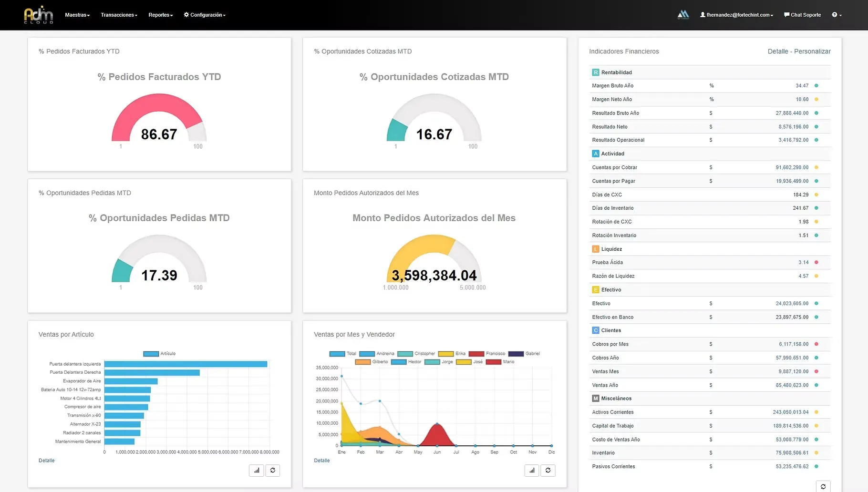Click the red status dot next to Prueba Ácida
The width and height of the screenshot is (868, 492).
pyautogui.click(x=816, y=262)
